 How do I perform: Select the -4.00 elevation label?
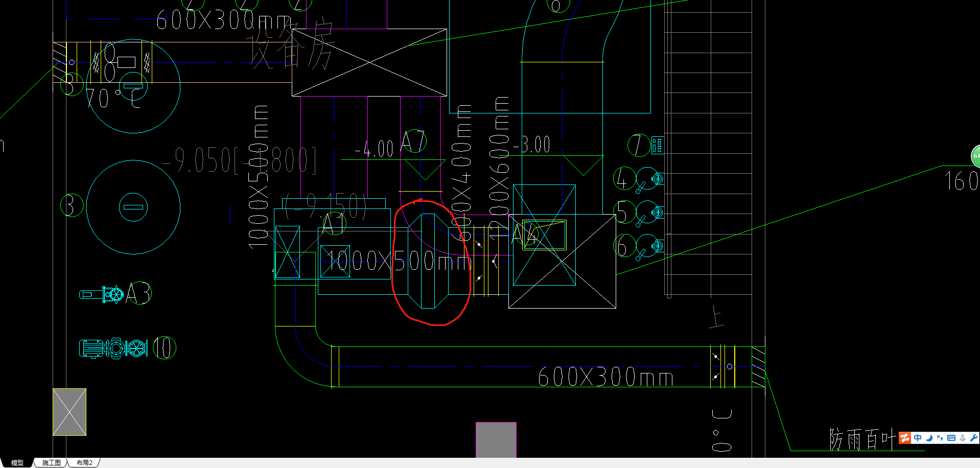pos(375,149)
